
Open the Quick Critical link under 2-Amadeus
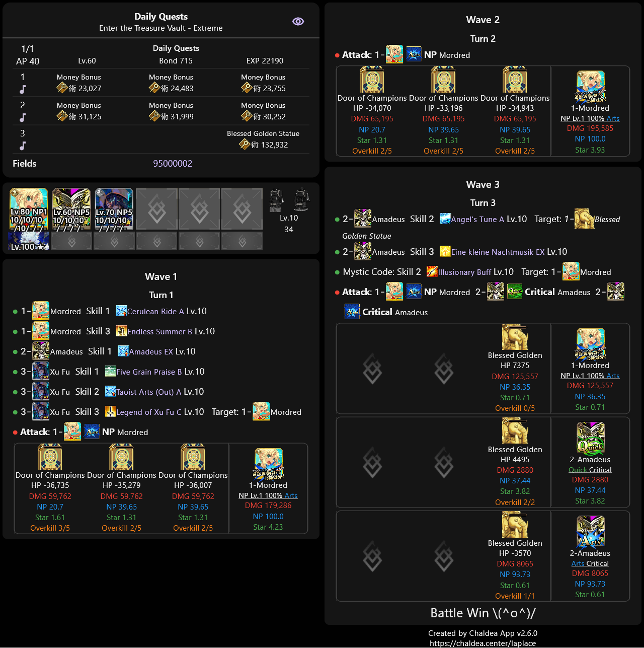590,470
